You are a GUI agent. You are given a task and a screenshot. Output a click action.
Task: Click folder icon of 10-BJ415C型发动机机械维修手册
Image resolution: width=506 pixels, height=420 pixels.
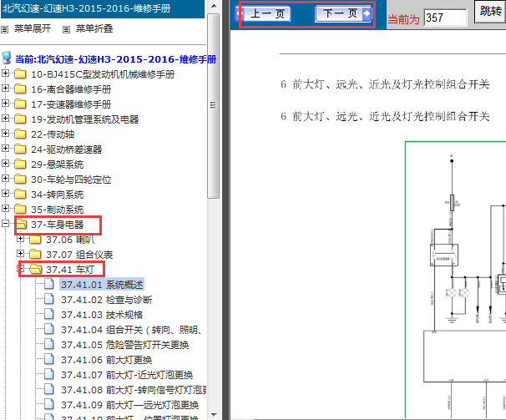[x=20, y=74]
